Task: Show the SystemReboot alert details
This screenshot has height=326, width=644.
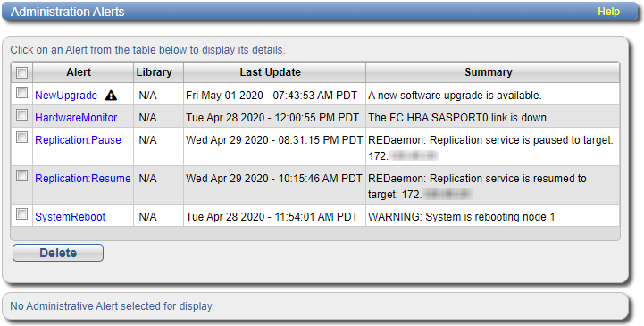Action: pos(71,216)
